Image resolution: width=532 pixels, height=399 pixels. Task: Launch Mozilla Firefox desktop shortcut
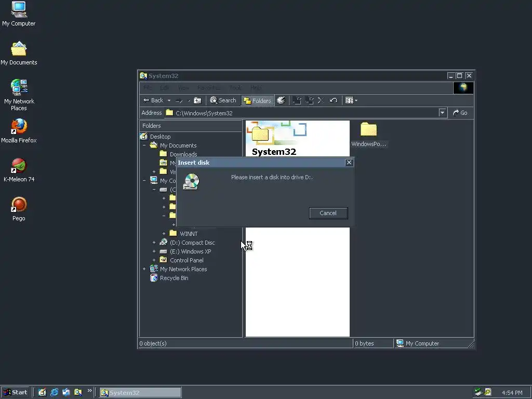coord(19,131)
